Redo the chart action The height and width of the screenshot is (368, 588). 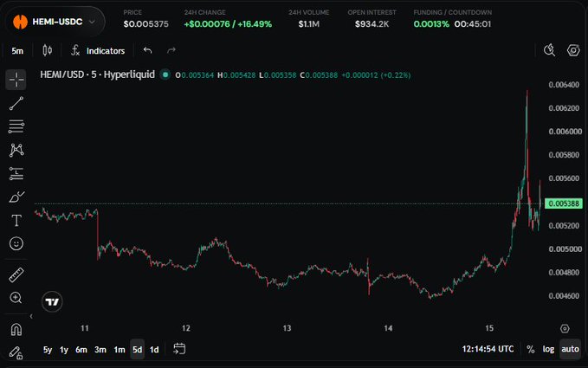coord(171,50)
